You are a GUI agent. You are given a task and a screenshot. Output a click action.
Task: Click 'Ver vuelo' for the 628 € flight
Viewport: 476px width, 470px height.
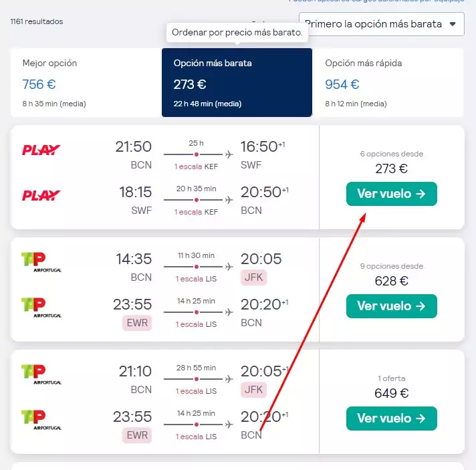pos(392,306)
